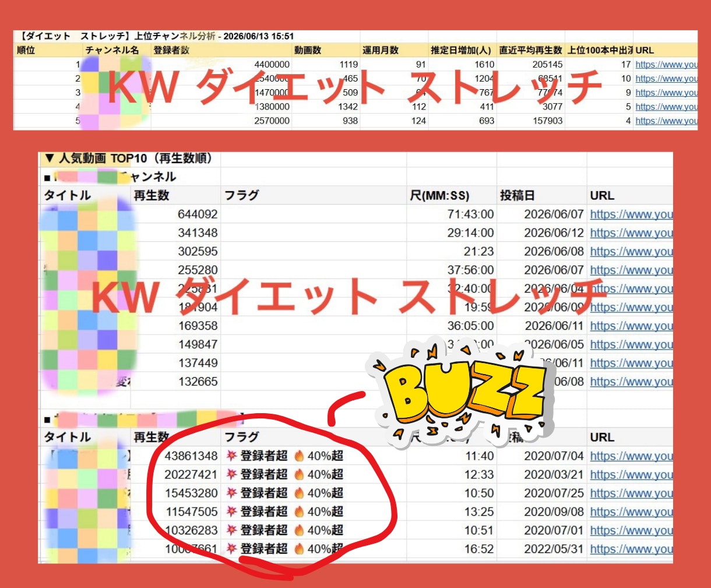Select the 推定日増加(人) column header
The width and height of the screenshot is (711, 588).
pyautogui.click(x=461, y=51)
